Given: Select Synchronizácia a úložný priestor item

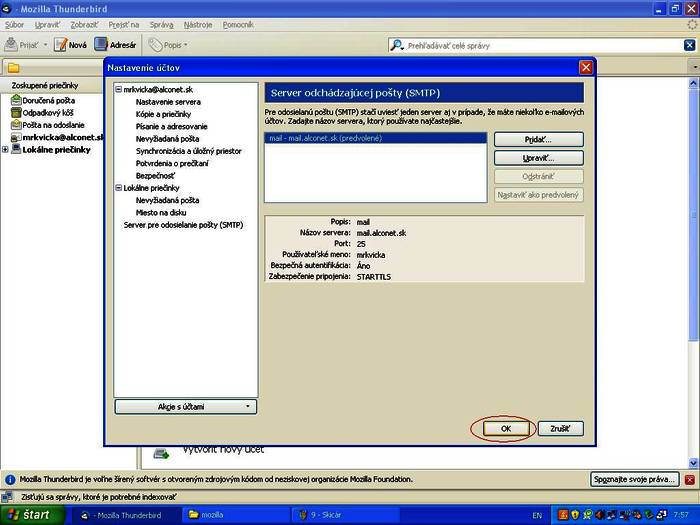Looking at the screenshot, I should pyautogui.click(x=189, y=151).
